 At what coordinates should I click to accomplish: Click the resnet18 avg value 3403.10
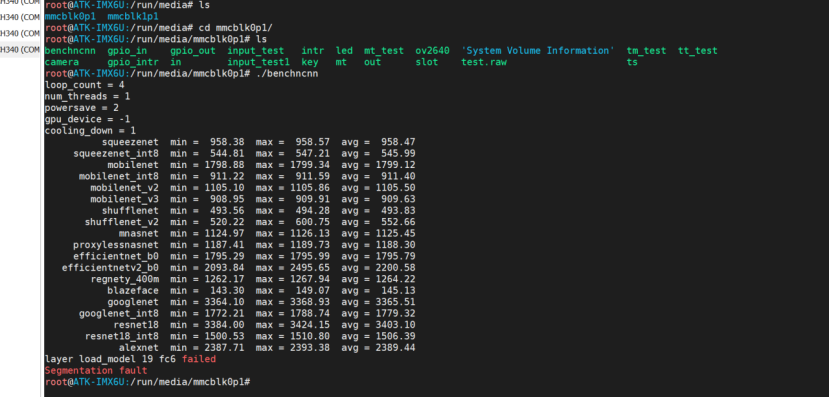coord(395,325)
